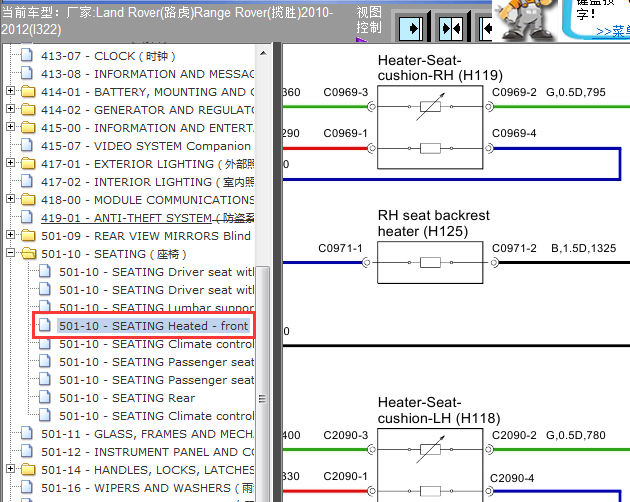This screenshot has width=630, height=502.
Task: Click the 501-11 GLASS page icon
Action: (27, 433)
